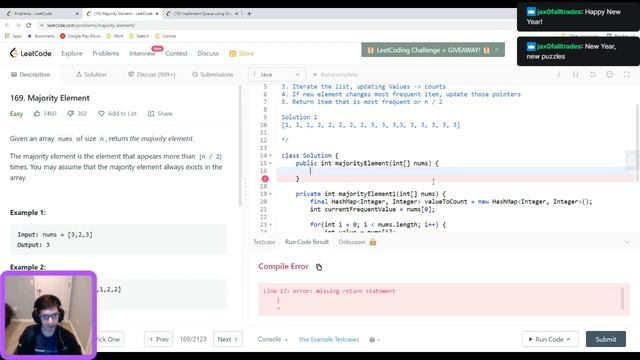Enter fullscreen editor mode

[x=627, y=75]
